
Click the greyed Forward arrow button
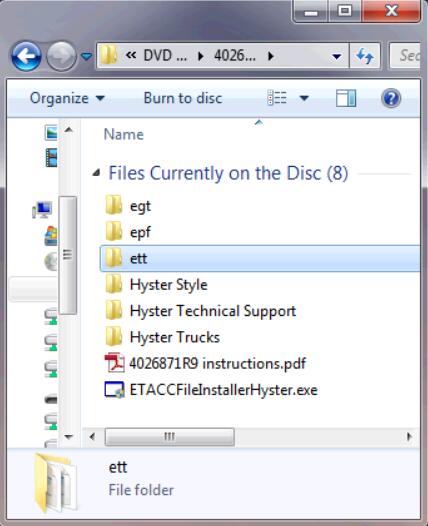61,56
